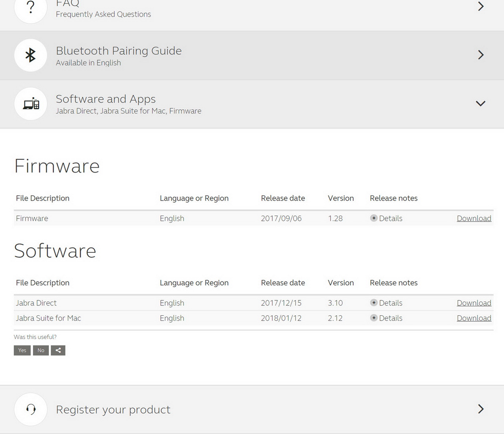504x434 pixels.
Task: Click Jabra Suite for Mac file description
Action: click(x=48, y=318)
